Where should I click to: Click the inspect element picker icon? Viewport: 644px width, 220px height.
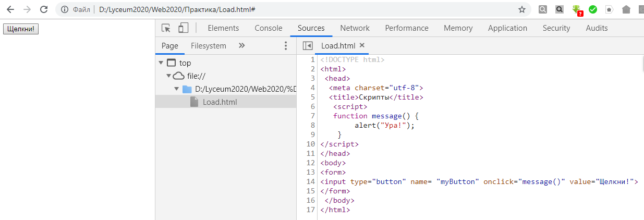[x=166, y=28]
